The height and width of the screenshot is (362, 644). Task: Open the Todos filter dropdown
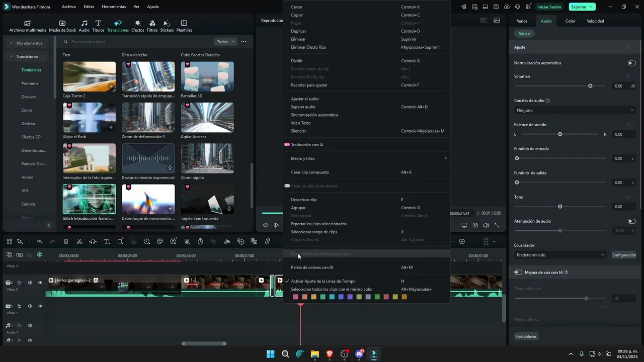click(x=225, y=42)
